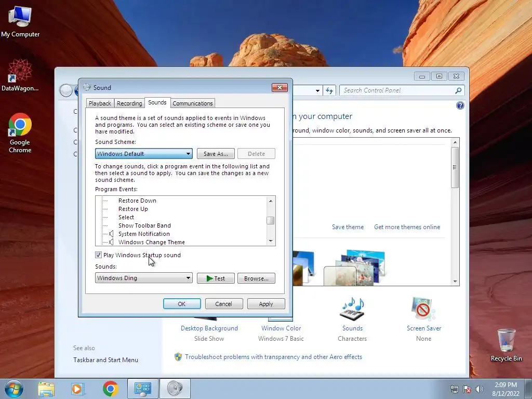Image resolution: width=532 pixels, height=399 pixels.
Task: Open the DataWagon desktop shortcut
Action: [20, 75]
